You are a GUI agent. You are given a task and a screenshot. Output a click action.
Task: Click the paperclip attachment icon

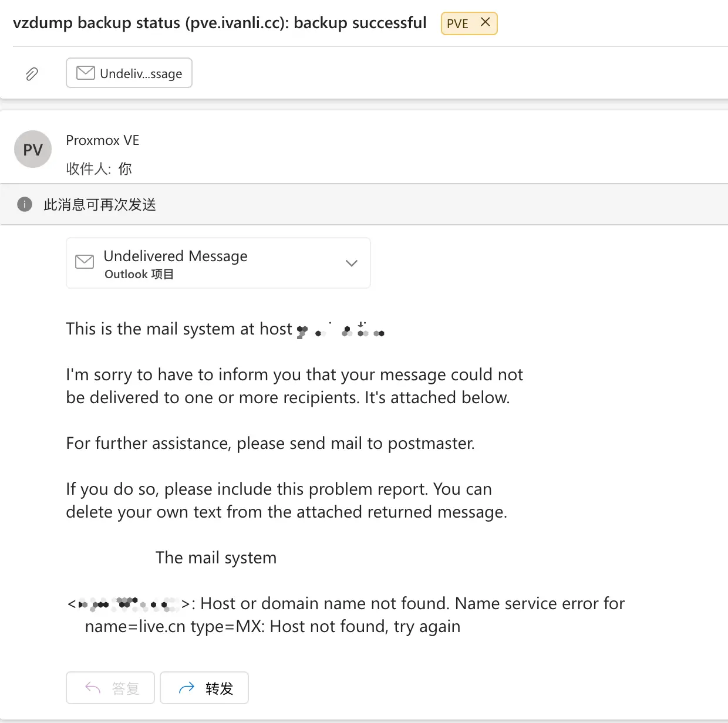(x=32, y=73)
